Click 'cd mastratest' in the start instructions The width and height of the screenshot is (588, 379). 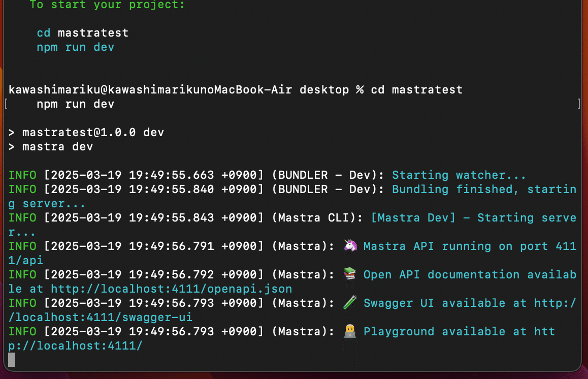click(x=82, y=33)
